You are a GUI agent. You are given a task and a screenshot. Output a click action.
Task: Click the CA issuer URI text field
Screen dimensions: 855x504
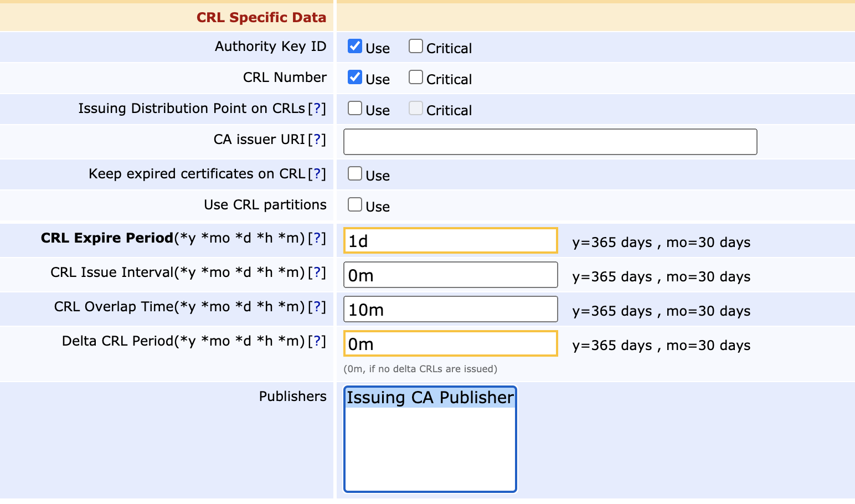tap(550, 142)
